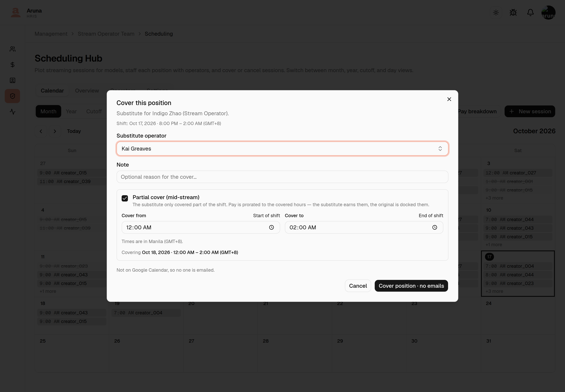This screenshot has width=565, height=392.
Task: Go to previous month arrow
Action: click(x=41, y=131)
